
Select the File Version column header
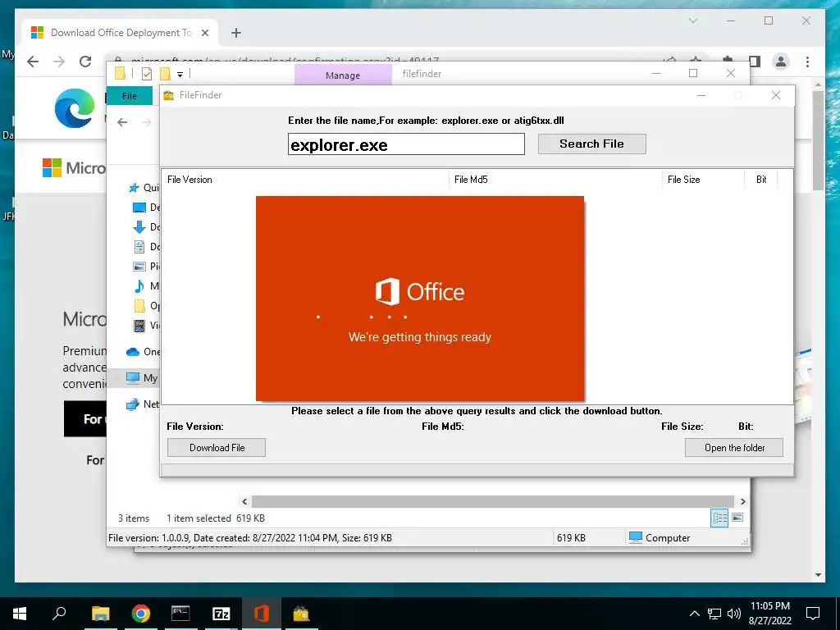[x=305, y=180]
